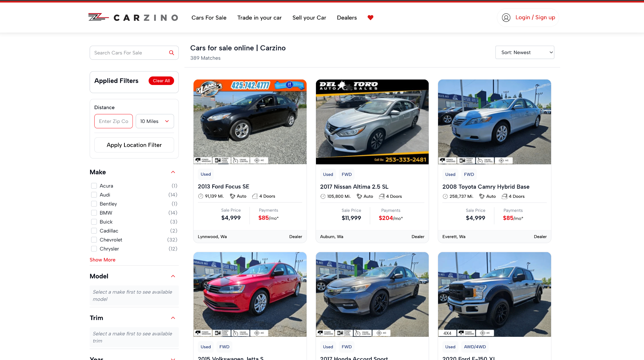This screenshot has width=644, height=360.
Task: Check the Audi make checkbox
Action: (94, 195)
